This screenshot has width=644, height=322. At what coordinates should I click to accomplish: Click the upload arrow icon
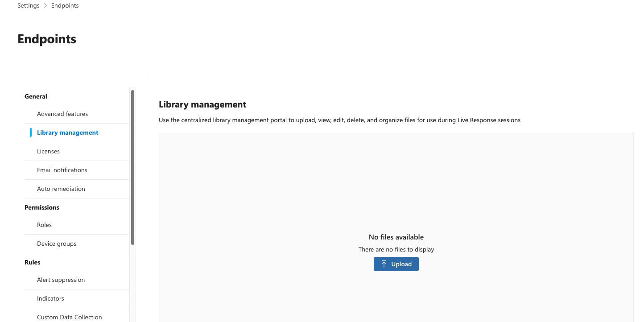pos(384,264)
